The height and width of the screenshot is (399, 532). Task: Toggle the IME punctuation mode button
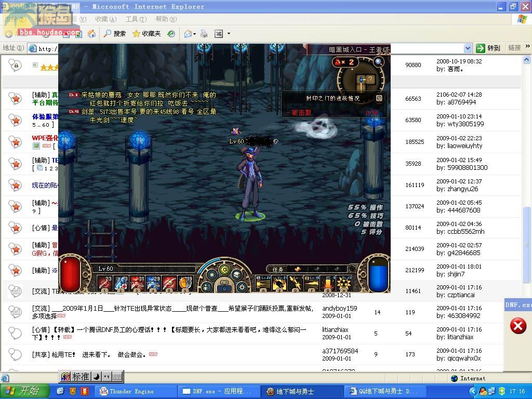coord(107,377)
